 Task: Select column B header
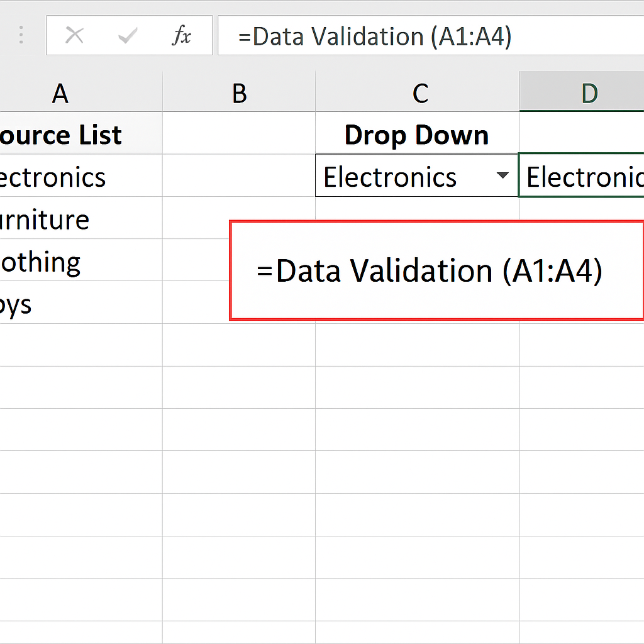coord(239,93)
